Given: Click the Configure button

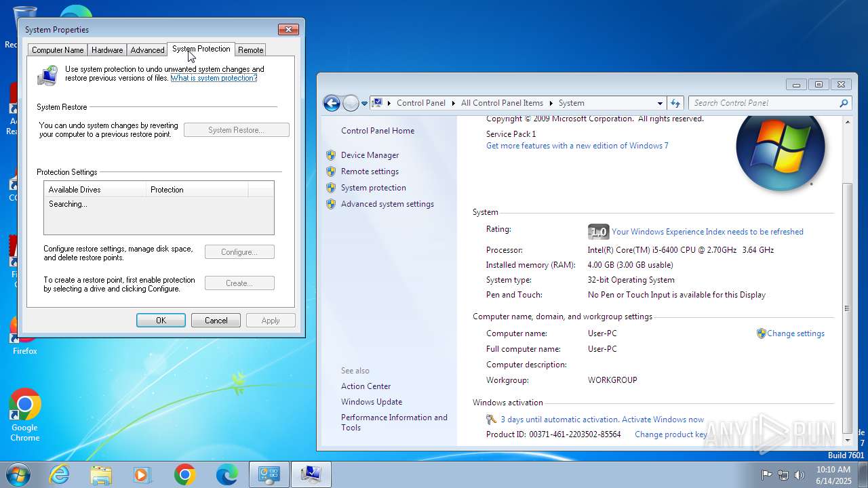Looking at the screenshot, I should (239, 252).
